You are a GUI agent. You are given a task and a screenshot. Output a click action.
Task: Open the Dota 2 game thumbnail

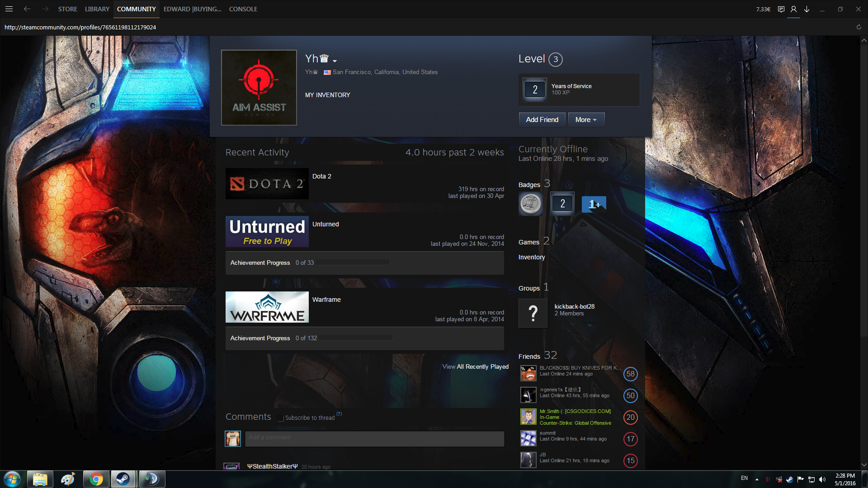267,184
